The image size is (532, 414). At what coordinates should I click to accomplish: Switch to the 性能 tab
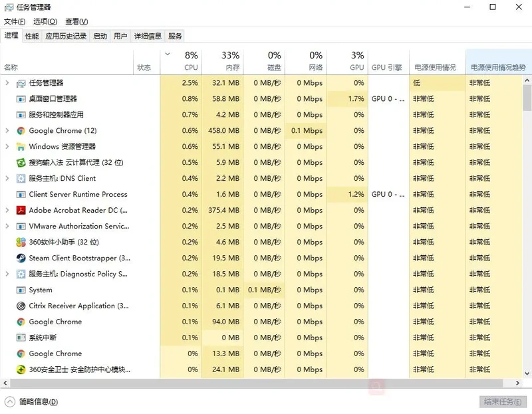[32, 36]
